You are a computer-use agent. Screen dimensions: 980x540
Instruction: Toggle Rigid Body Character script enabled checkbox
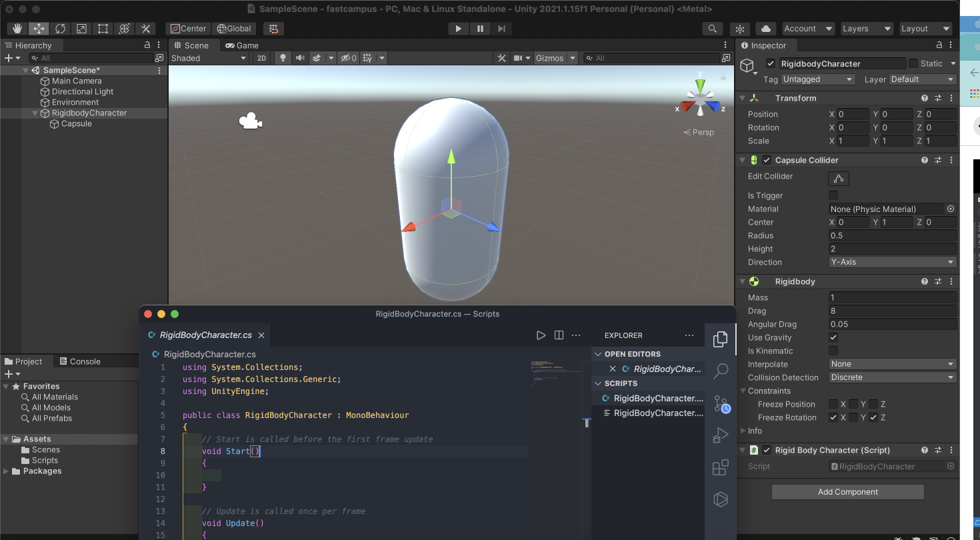click(767, 450)
